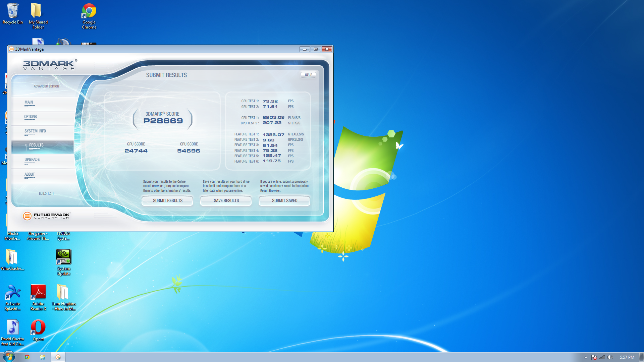Open David Guetta music file
This screenshot has height=362, width=644.
pyautogui.click(x=12, y=333)
